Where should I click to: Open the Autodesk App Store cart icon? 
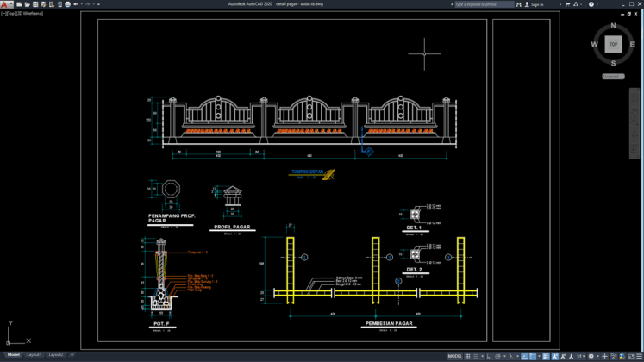[x=568, y=4]
